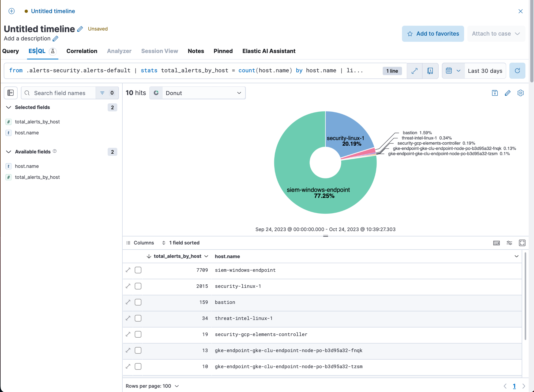Edit the timeline title pencil icon
The image size is (534, 392).
[80, 29]
